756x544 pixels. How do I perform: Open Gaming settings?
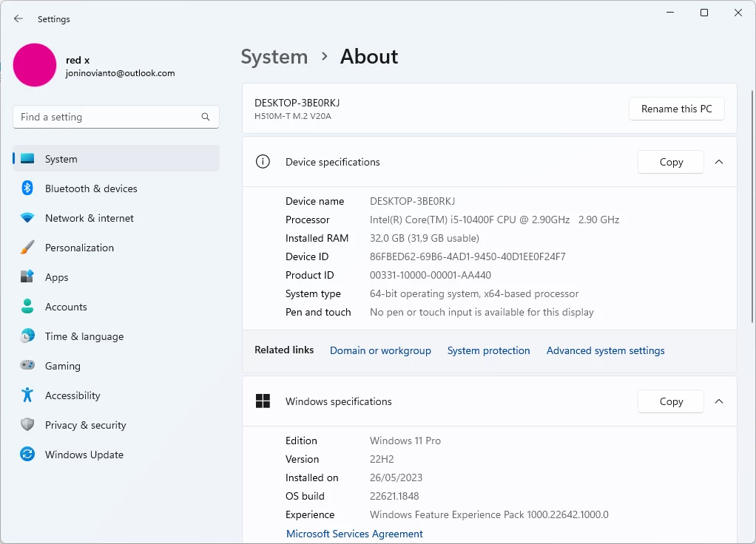pos(115,366)
